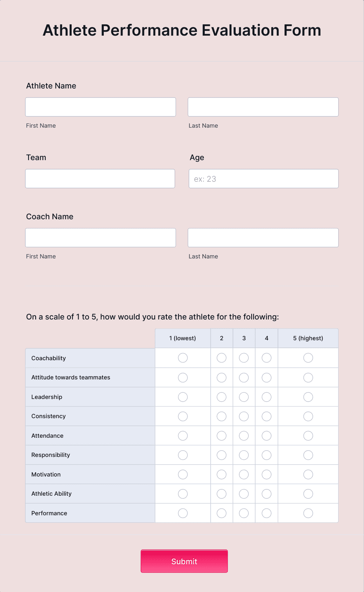Rate Performance as 5 (highest)
The image size is (364, 592).
[x=308, y=513]
